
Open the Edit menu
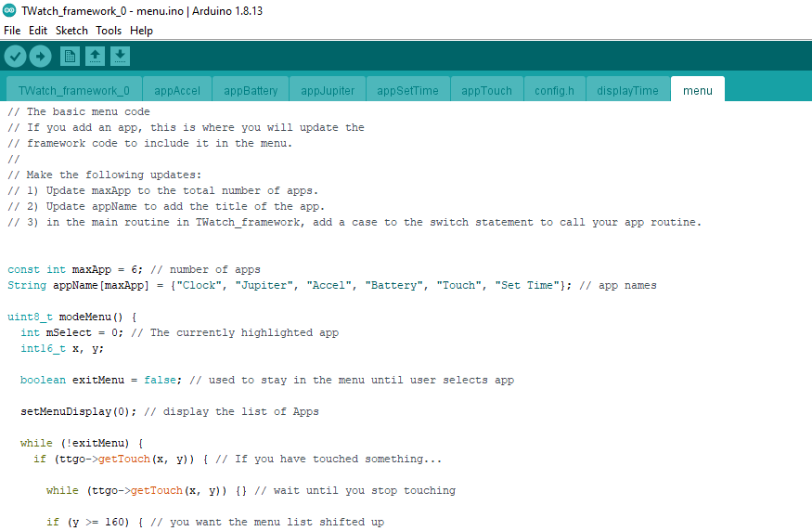point(38,31)
